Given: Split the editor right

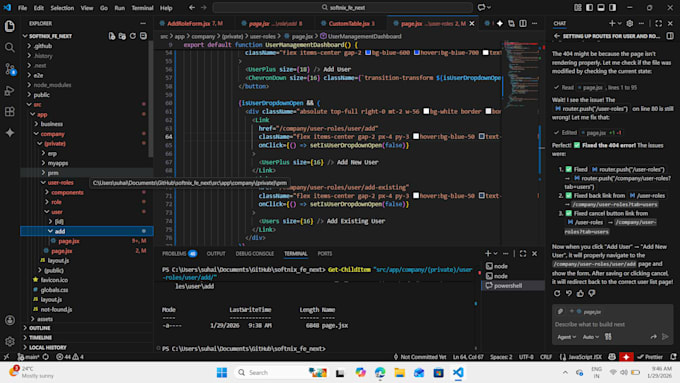Looking at the screenshot, I should [x=523, y=23].
